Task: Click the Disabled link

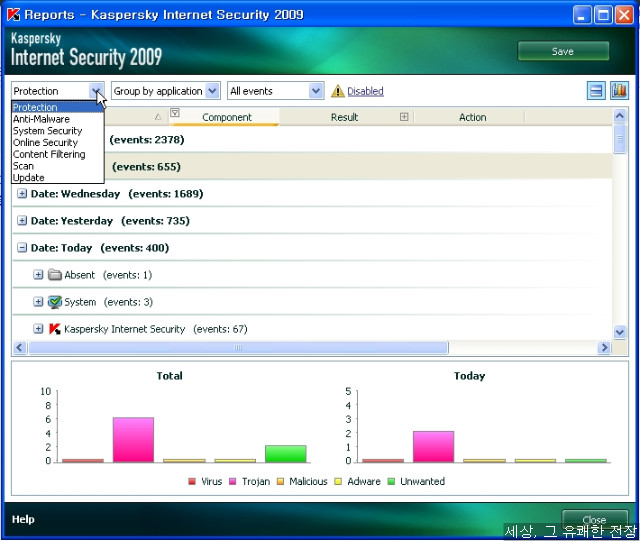Action: tap(365, 91)
